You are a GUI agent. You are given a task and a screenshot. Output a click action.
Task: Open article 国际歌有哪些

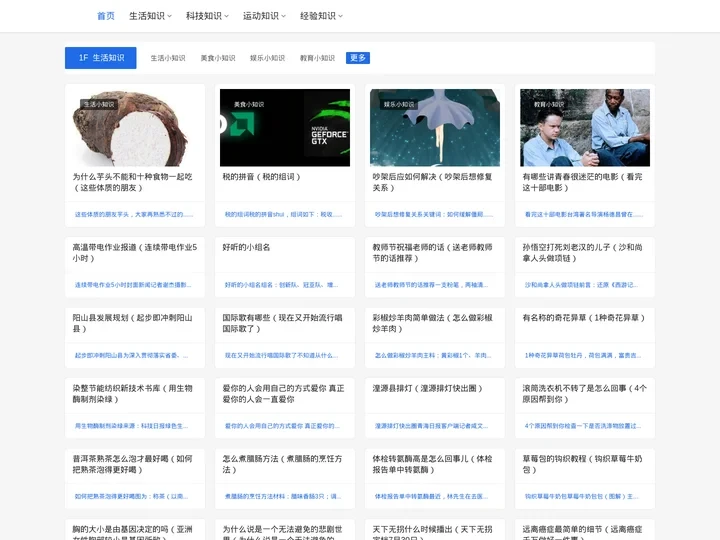pos(282,323)
